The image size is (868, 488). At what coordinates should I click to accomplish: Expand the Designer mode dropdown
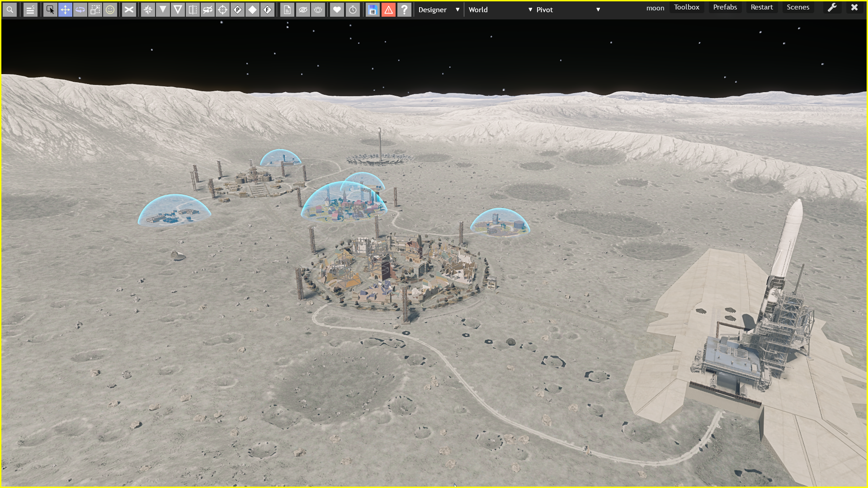438,9
